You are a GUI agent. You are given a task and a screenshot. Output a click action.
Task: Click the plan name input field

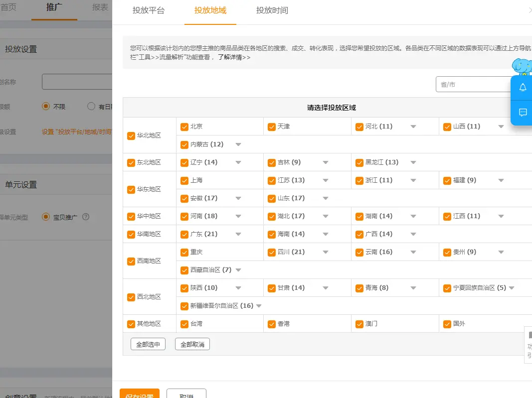pyautogui.click(x=77, y=82)
